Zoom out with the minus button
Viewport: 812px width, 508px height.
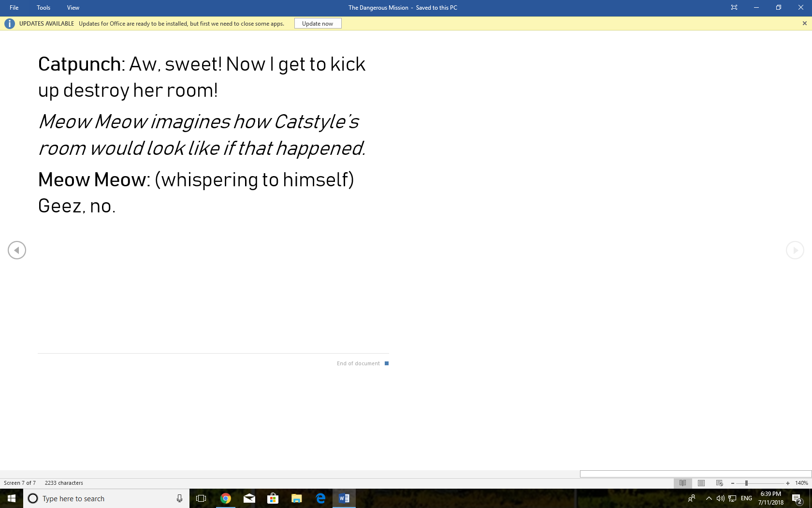[x=733, y=483]
